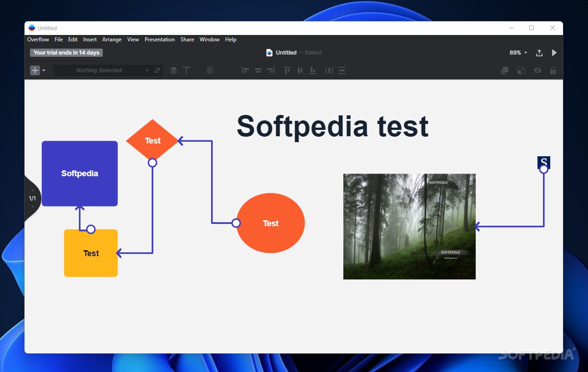Open the 89% zoom level dropdown

[x=518, y=53]
